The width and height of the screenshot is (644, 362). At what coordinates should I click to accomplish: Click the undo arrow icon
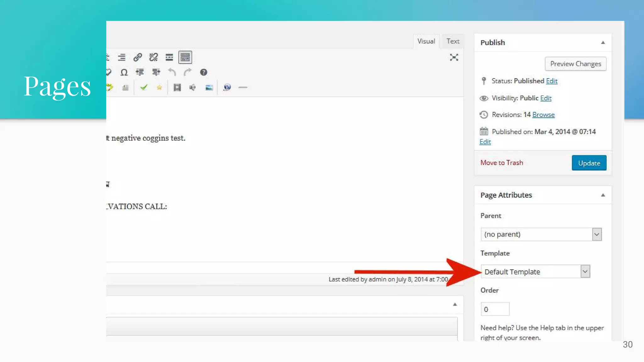[x=172, y=72]
